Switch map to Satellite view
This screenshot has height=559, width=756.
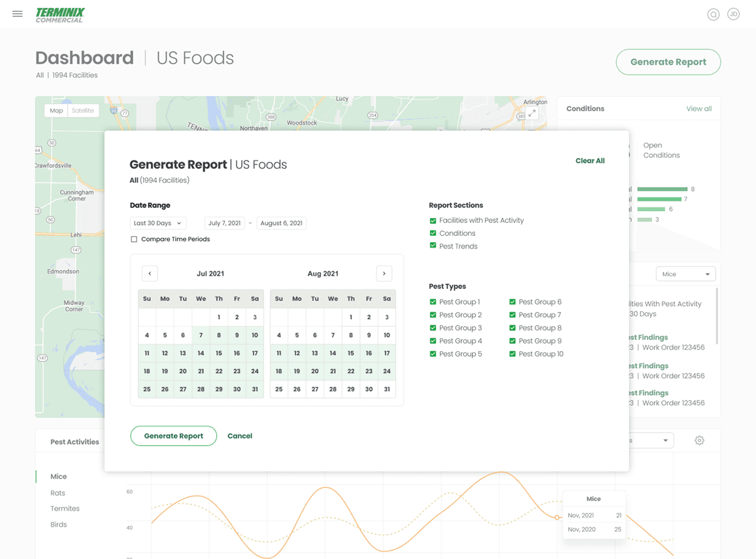tap(83, 111)
